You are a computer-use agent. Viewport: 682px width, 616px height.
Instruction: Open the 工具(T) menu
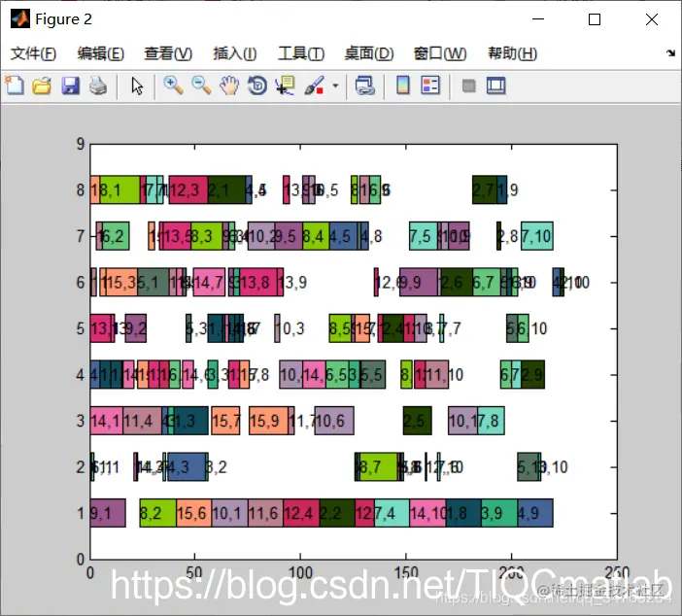[301, 53]
